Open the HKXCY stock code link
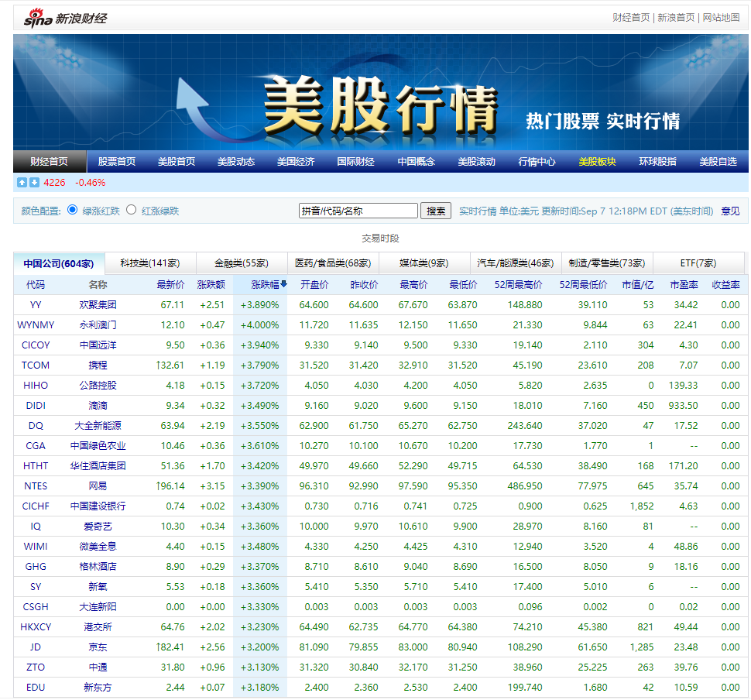Image resolution: width=751 pixels, height=700 pixels. pos(36,626)
